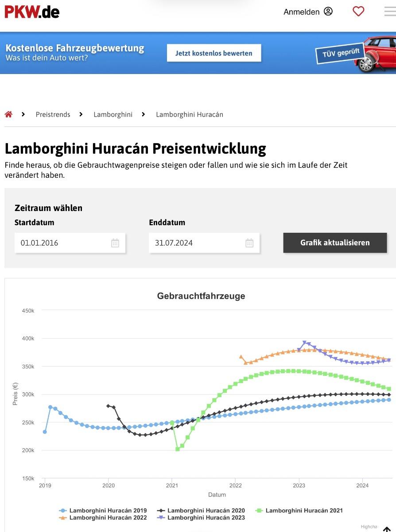Open the hamburger menu

coord(390,12)
